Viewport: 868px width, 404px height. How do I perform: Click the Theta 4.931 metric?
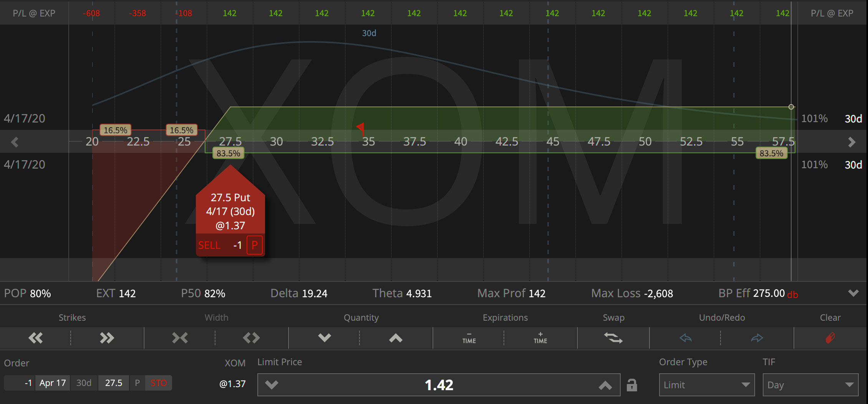(x=402, y=293)
